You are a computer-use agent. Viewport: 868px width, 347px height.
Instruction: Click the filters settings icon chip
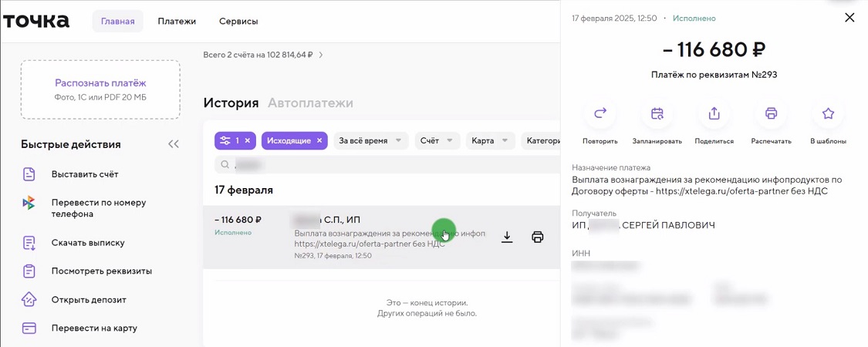click(225, 140)
